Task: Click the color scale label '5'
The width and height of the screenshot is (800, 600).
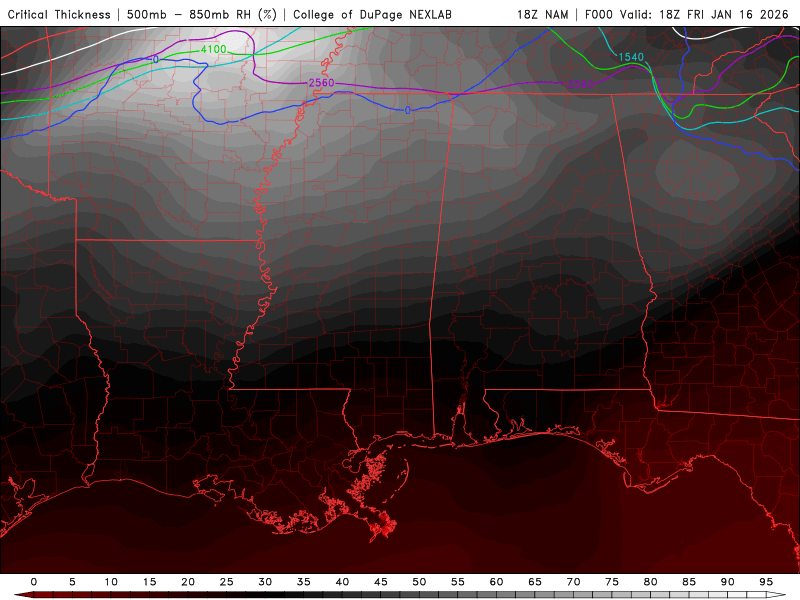Action: click(72, 582)
